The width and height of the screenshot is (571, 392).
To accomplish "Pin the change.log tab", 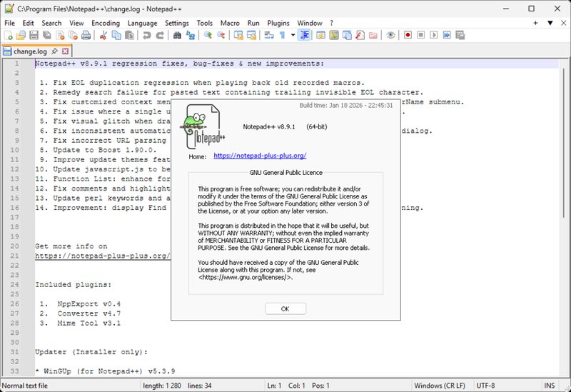I will point(55,51).
